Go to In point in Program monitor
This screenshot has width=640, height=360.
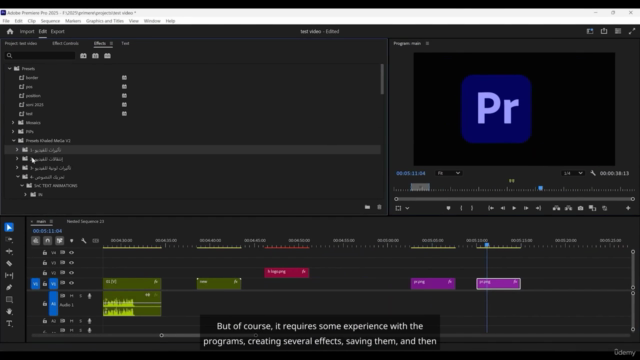coord(491,208)
